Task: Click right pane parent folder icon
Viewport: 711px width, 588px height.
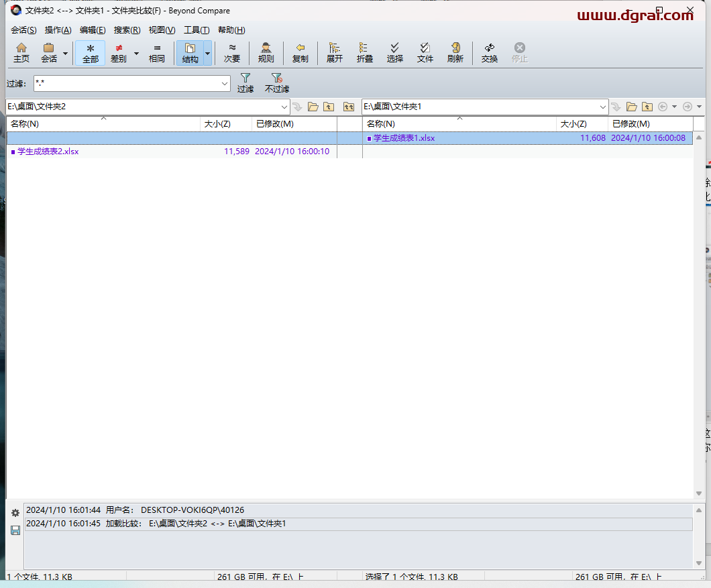Action: [647, 107]
